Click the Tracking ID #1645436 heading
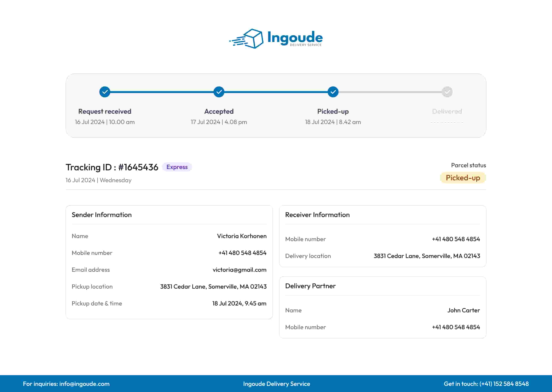This screenshot has height=392, width=552. [112, 167]
